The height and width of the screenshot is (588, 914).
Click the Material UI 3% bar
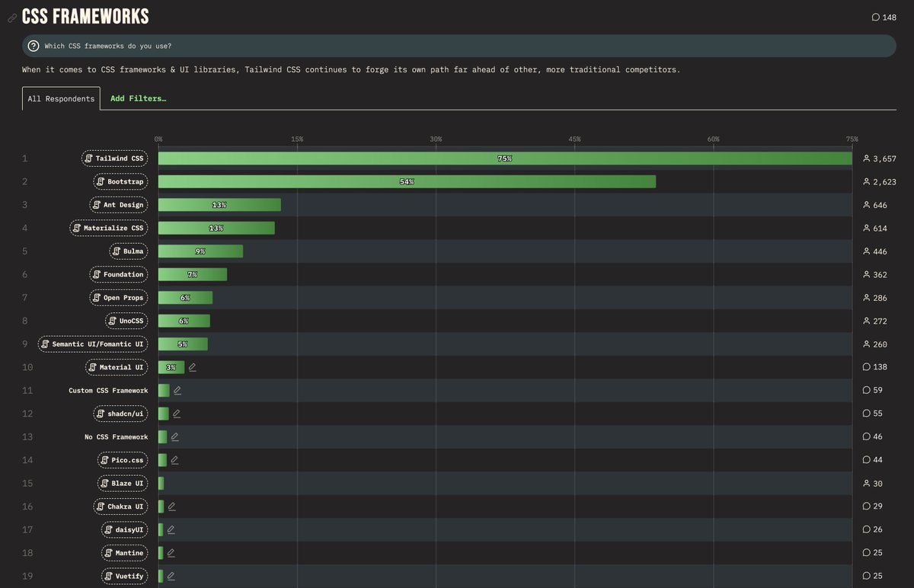click(171, 367)
